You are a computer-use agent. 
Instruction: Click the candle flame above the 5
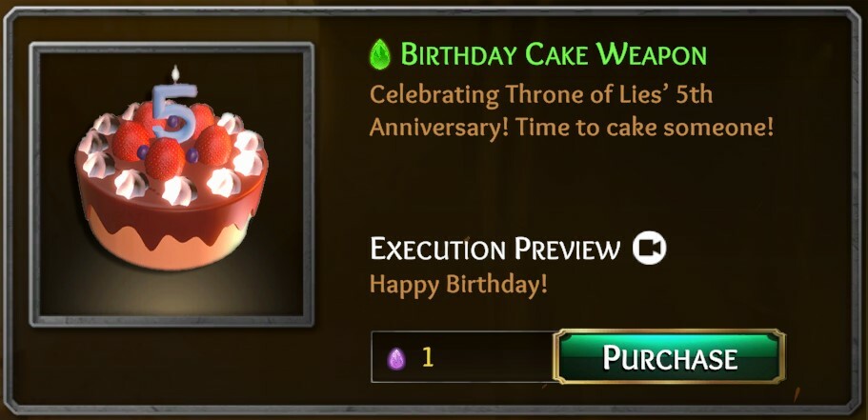pos(175,73)
